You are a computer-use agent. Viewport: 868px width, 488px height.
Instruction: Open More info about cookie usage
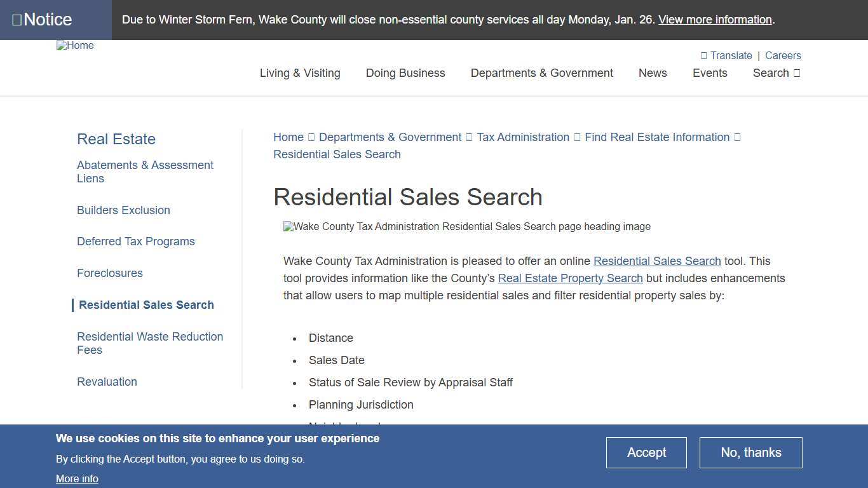(x=77, y=478)
